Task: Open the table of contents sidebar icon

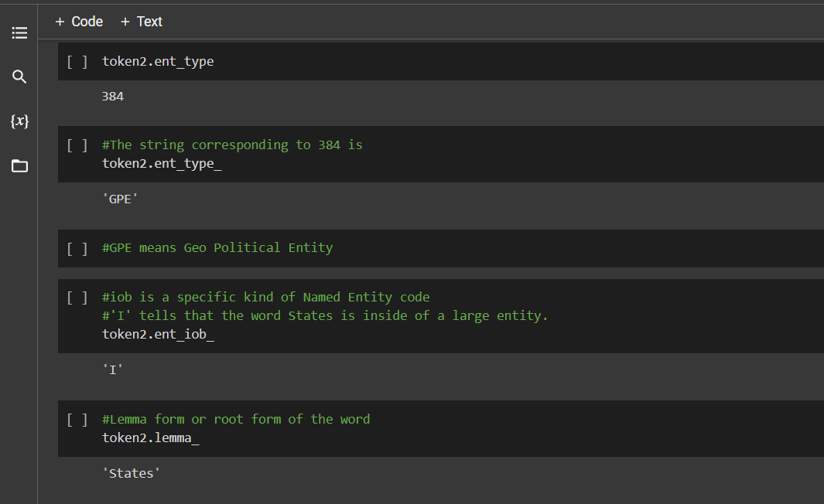Action: tap(19, 33)
